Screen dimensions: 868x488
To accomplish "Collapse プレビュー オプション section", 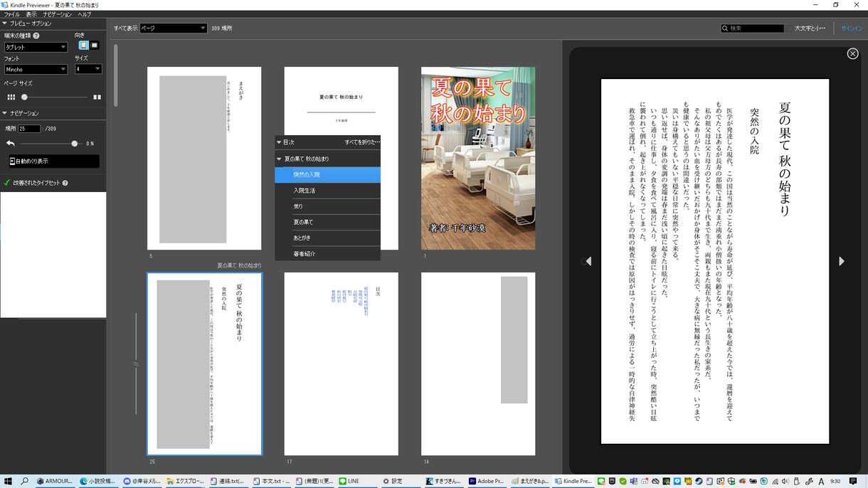I will click(4, 23).
